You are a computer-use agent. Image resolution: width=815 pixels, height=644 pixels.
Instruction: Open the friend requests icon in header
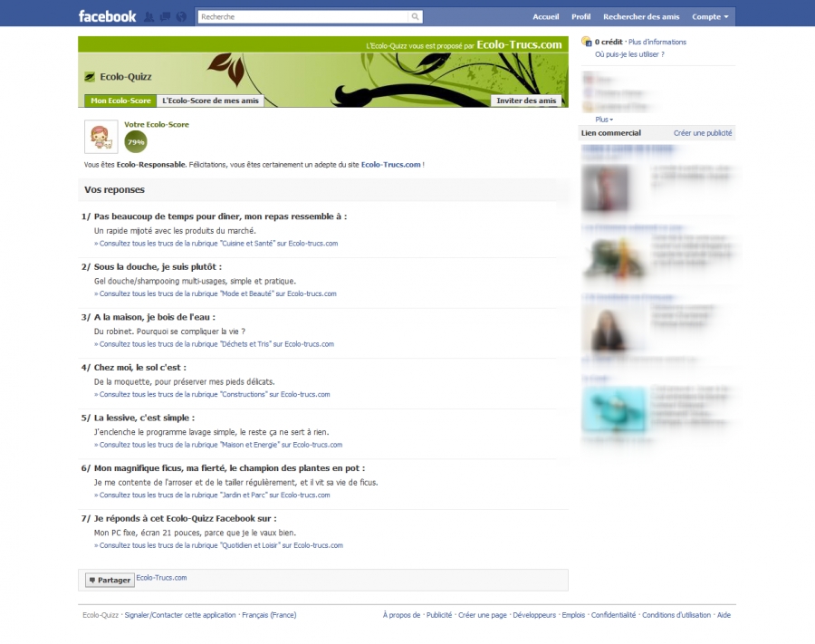tap(149, 16)
